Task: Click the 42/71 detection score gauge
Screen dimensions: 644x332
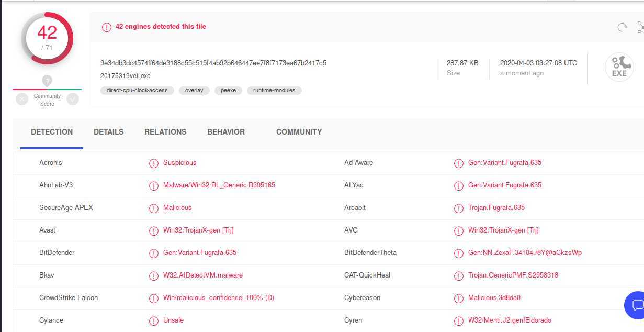Action: (47, 38)
